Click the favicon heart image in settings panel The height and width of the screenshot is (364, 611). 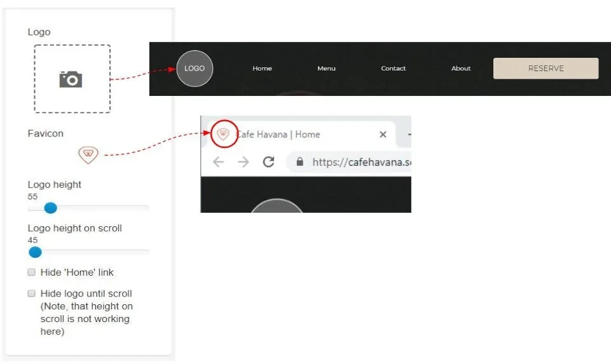point(88,154)
